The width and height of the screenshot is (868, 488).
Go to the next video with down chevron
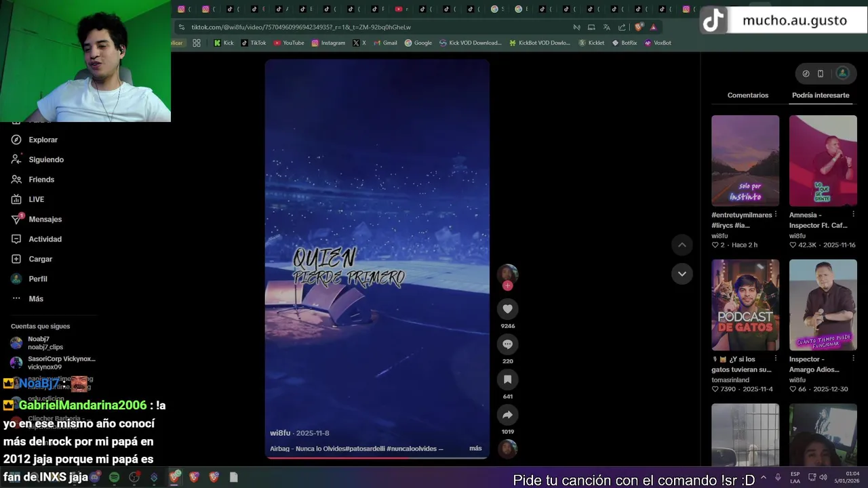click(x=682, y=274)
